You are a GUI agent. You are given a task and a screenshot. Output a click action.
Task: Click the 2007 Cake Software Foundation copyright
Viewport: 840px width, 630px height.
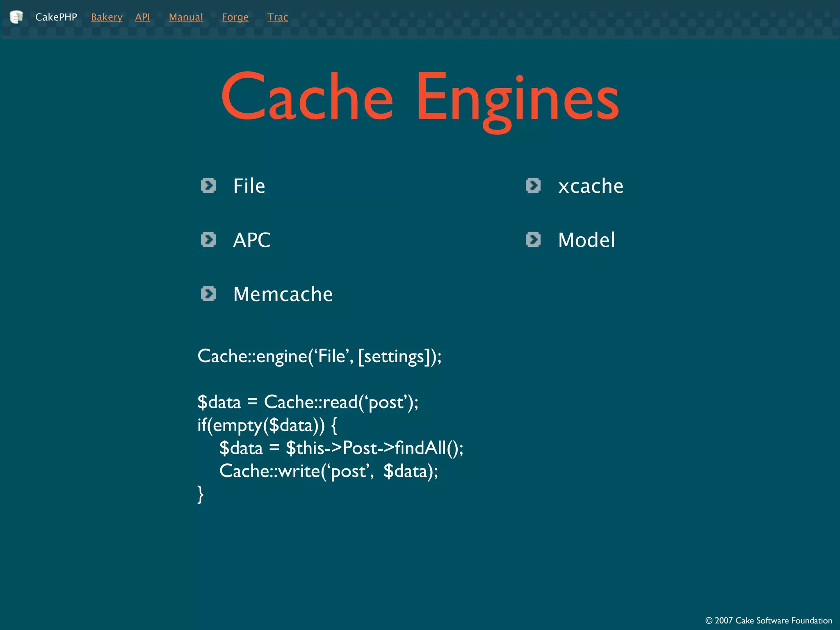(x=769, y=621)
